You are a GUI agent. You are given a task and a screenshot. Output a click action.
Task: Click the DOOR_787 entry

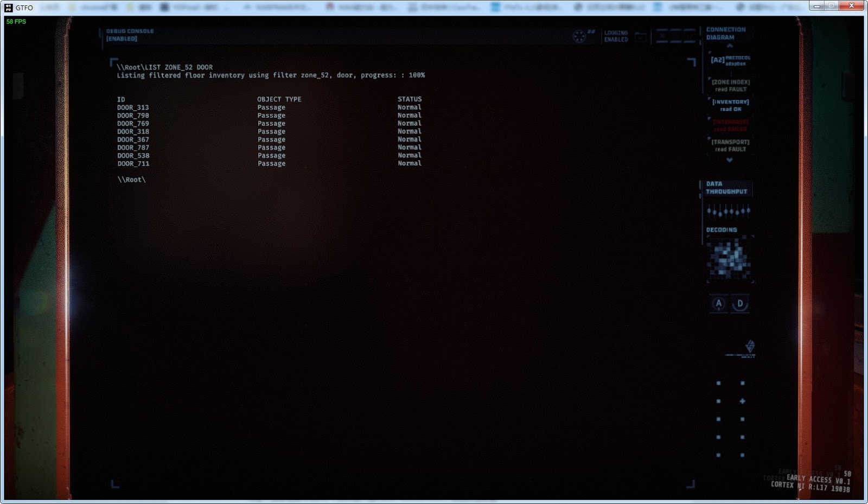[x=133, y=148]
